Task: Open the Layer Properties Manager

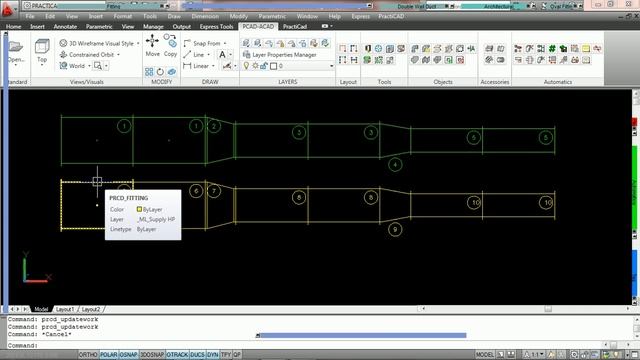Action: pyautogui.click(x=279, y=54)
